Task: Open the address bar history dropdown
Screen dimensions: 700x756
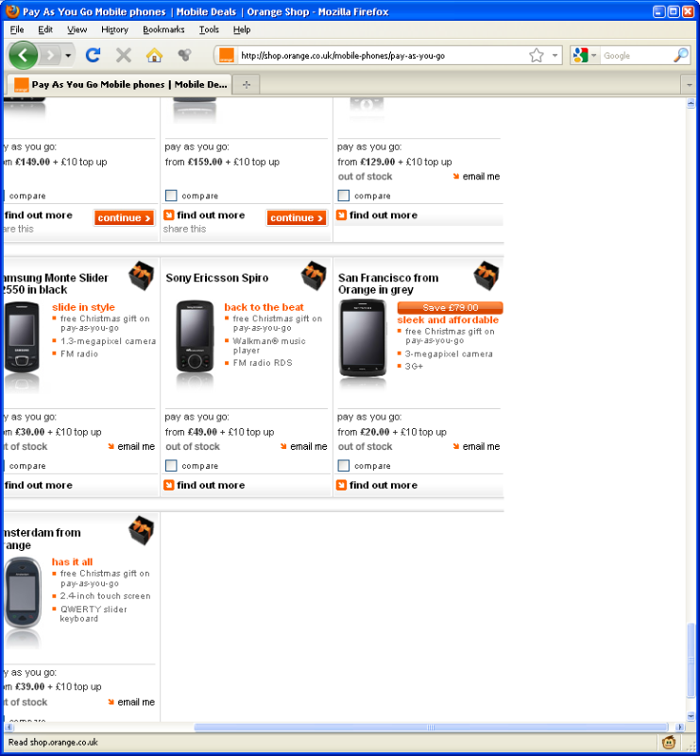Action: pyautogui.click(x=555, y=56)
